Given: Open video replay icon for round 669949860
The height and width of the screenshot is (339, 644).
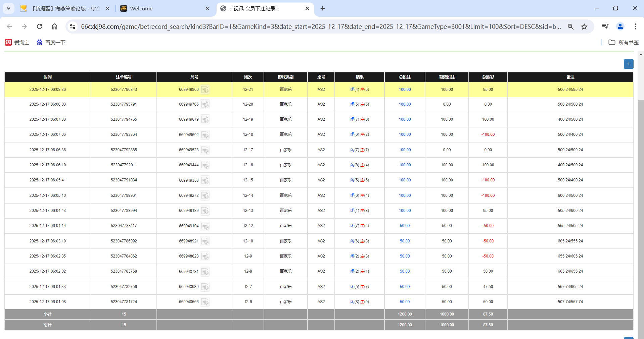Looking at the screenshot, I should tap(205, 90).
